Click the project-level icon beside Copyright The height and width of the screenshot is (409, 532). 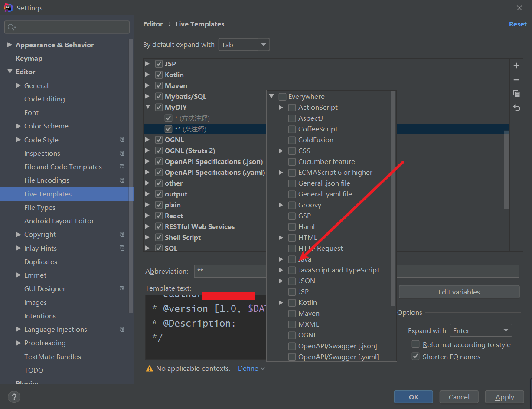tap(122, 234)
